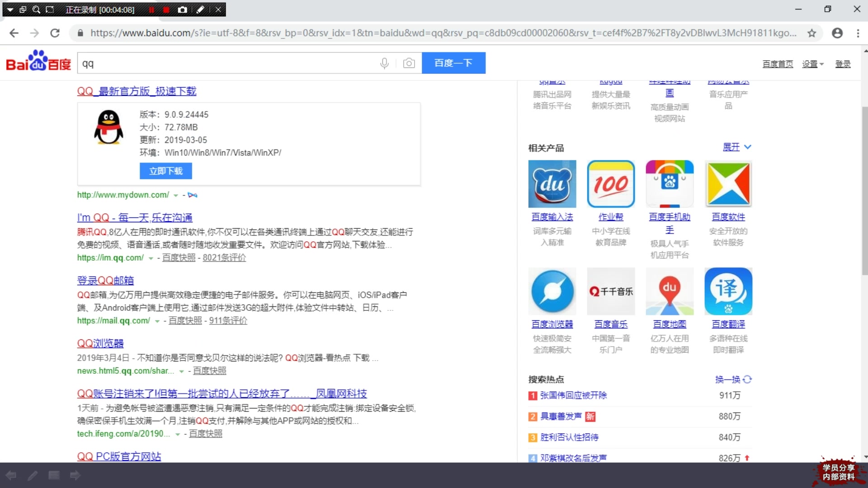The image size is (868, 488).
Task: Click the 百度翻译 app icon
Action: point(728,291)
